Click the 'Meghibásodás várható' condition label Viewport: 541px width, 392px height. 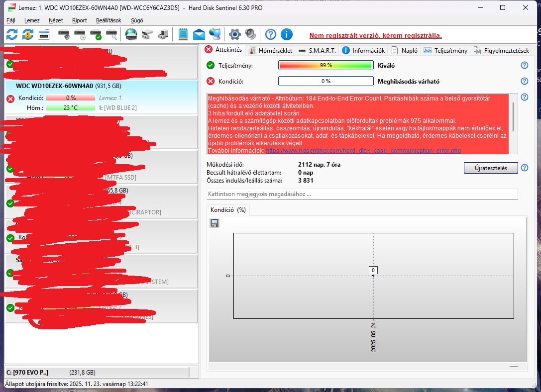pos(409,82)
